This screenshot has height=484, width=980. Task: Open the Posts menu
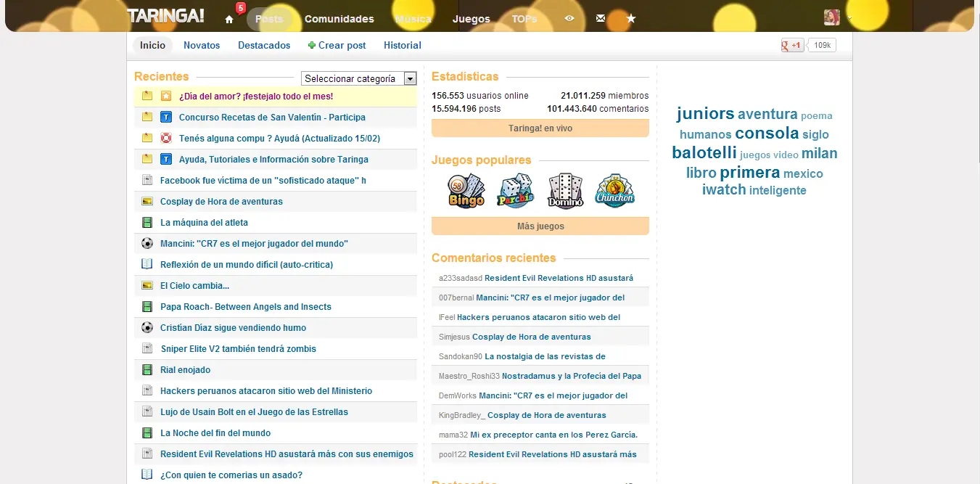coord(269,19)
